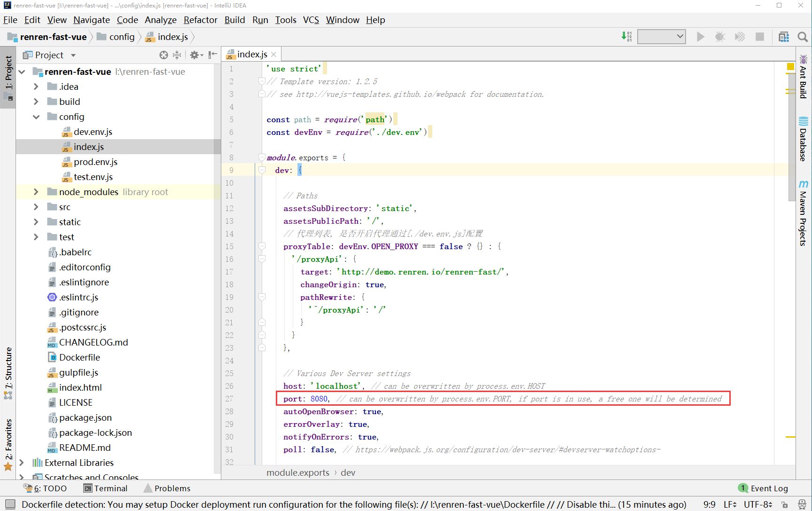Click fold toggle on line 15 proxyTable
Image resolution: width=812 pixels, height=511 pixels.
point(262,246)
